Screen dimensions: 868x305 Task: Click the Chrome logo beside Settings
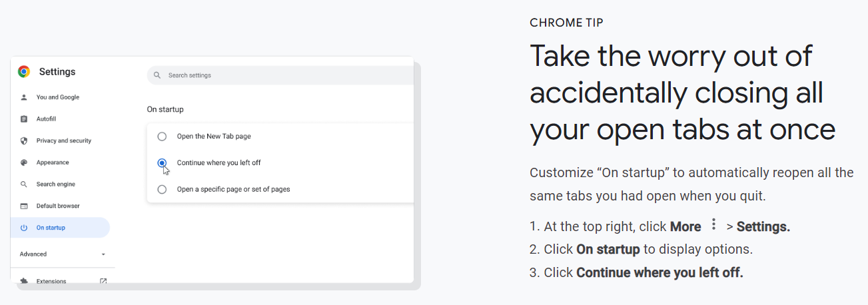tap(24, 72)
